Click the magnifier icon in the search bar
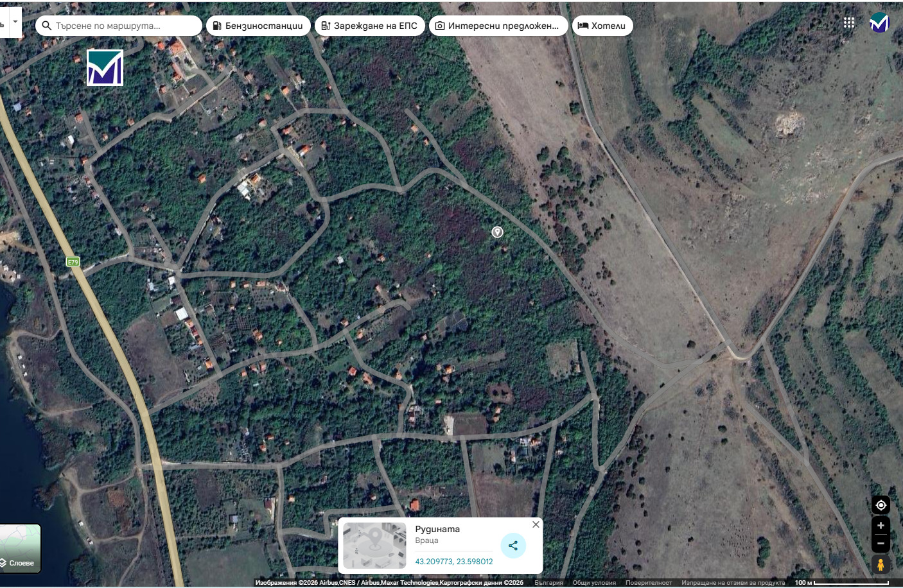Viewport: 903px width, 588px height. (46, 26)
